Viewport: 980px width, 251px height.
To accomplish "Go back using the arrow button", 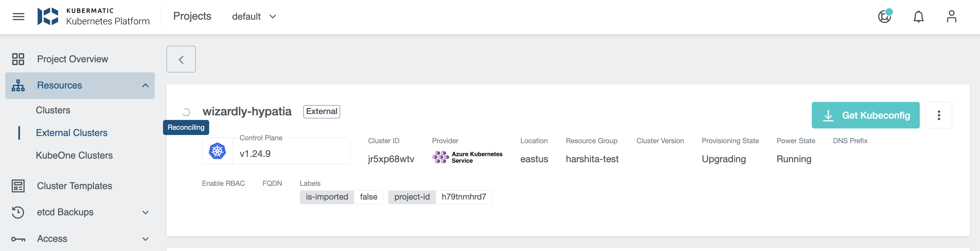I will [x=181, y=59].
